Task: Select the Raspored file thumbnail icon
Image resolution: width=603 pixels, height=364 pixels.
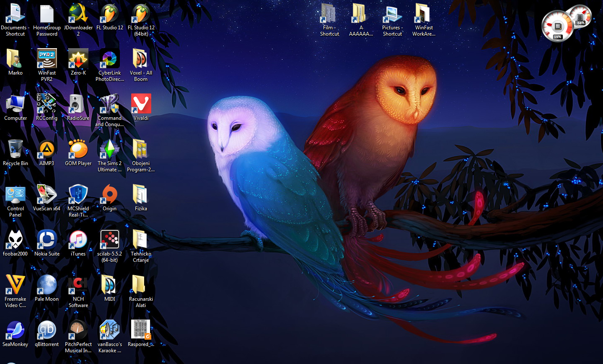Action: (x=141, y=330)
